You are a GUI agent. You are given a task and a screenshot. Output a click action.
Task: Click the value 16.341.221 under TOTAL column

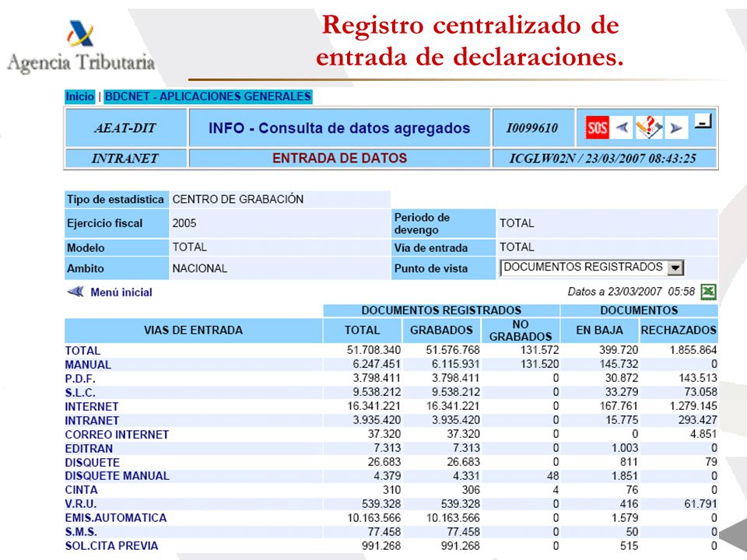(x=373, y=406)
